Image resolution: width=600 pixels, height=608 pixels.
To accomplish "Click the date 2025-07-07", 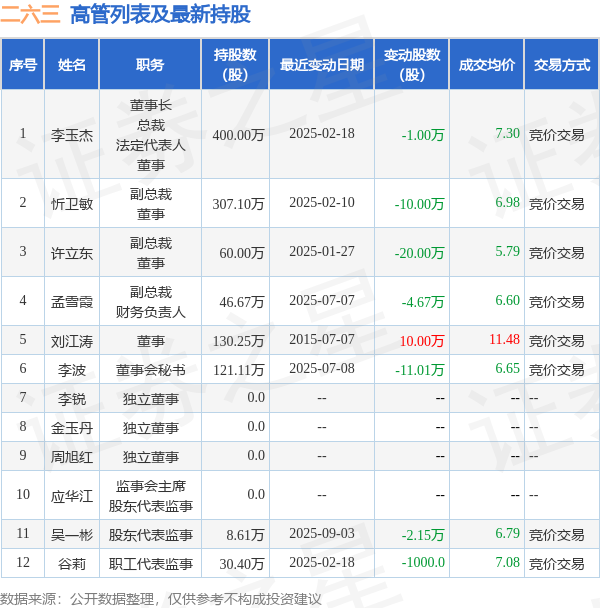I will (322, 301).
